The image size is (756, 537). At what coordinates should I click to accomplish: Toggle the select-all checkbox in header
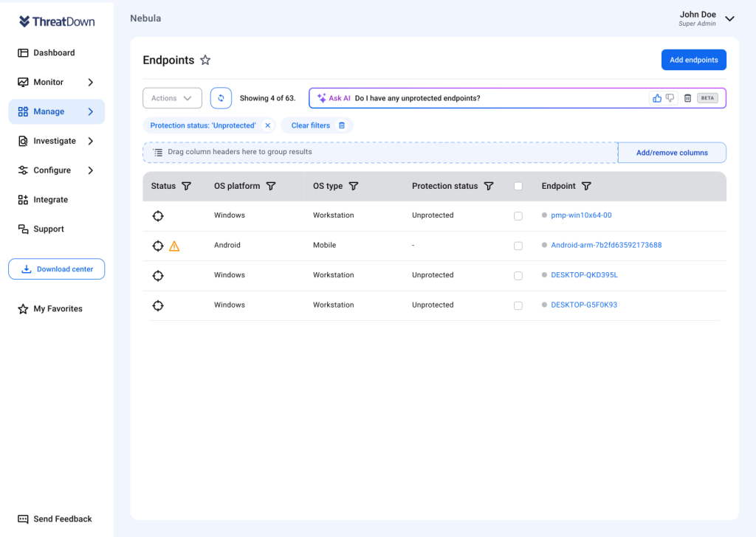pyautogui.click(x=518, y=187)
